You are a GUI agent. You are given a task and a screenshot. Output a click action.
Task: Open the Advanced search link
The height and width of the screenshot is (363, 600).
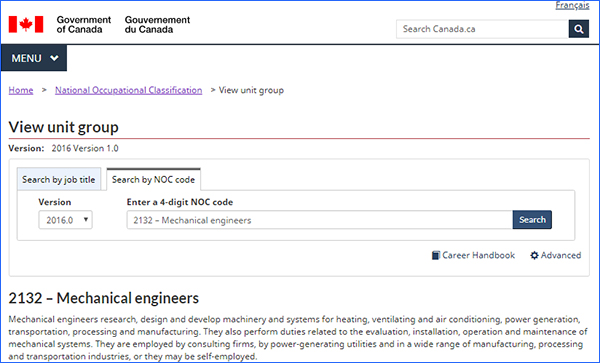pyautogui.click(x=561, y=255)
